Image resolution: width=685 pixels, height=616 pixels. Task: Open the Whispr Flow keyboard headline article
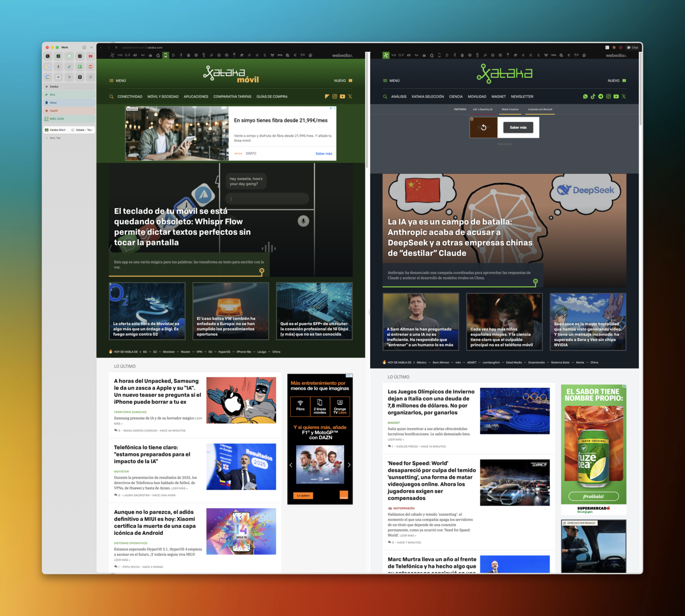tap(182, 227)
